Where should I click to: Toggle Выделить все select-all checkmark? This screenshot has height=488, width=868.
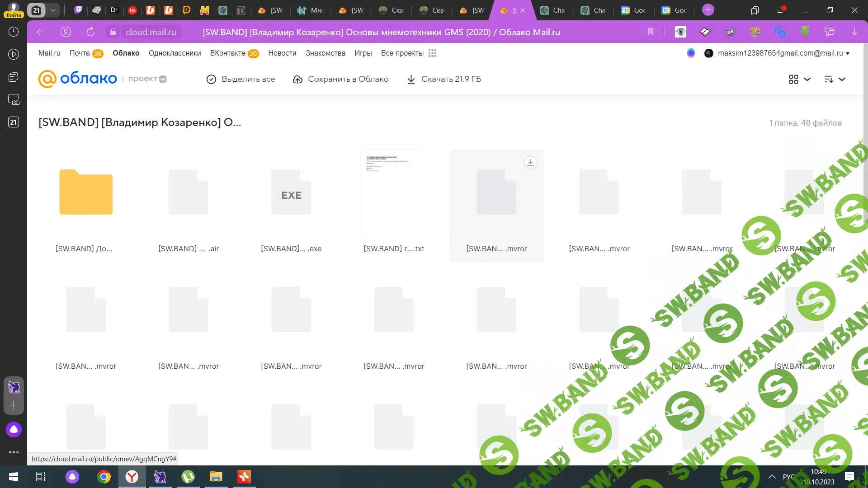click(211, 80)
